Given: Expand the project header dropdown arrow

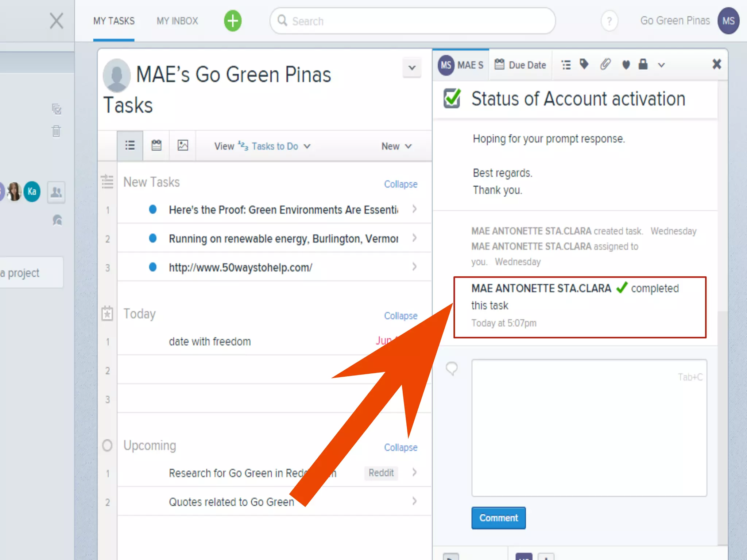Looking at the screenshot, I should (x=412, y=68).
